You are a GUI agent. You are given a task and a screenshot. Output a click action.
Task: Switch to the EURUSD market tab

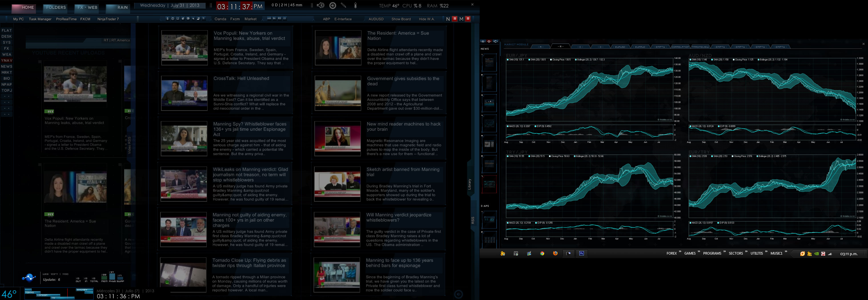[x=620, y=47]
